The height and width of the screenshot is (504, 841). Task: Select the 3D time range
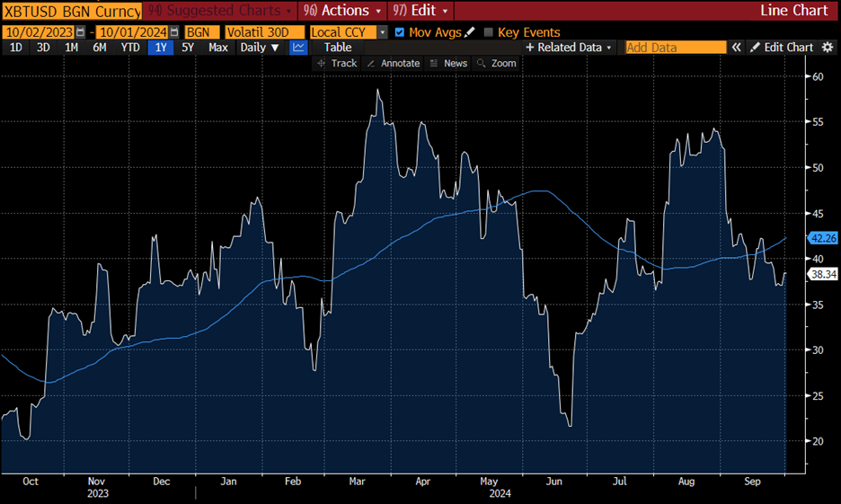pos(43,48)
